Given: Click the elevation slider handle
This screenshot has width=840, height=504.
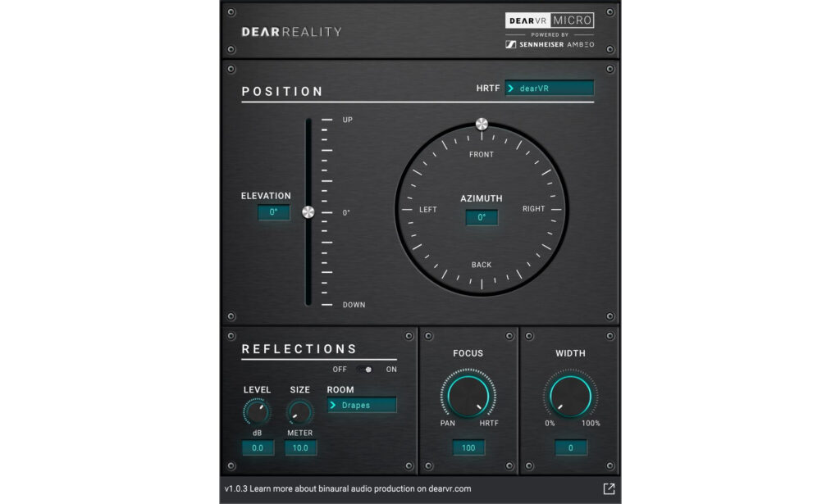Looking at the screenshot, I should coord(308,212).
